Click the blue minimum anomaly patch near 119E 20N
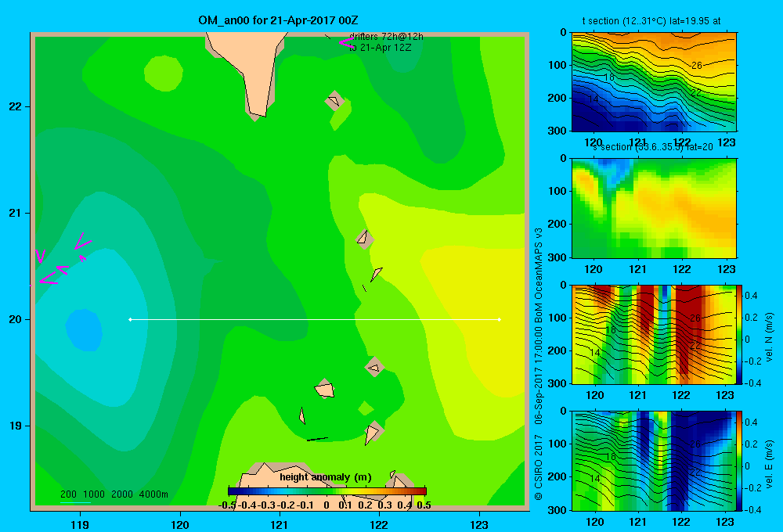 click(x=84, y=329)
